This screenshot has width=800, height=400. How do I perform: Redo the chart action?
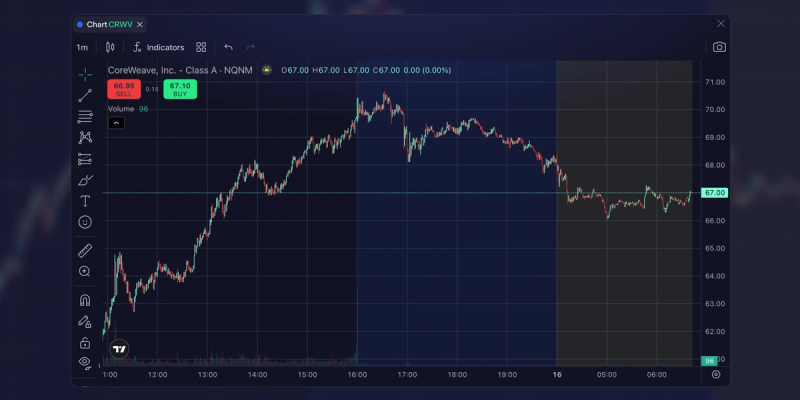tap(251, 47)
